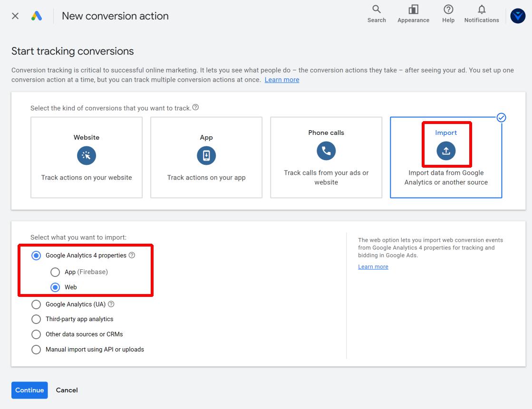Click the Continue button

pos(29,390)
